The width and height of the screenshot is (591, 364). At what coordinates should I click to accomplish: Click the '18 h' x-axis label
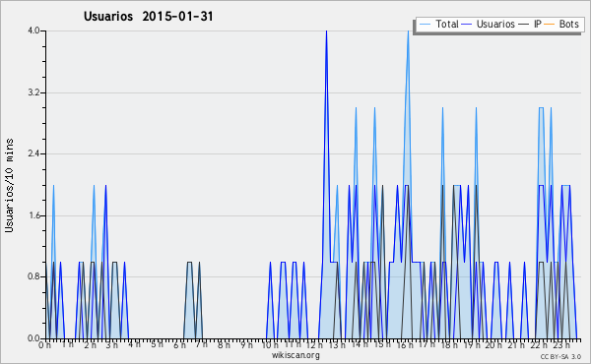click(x=449, y=344)
